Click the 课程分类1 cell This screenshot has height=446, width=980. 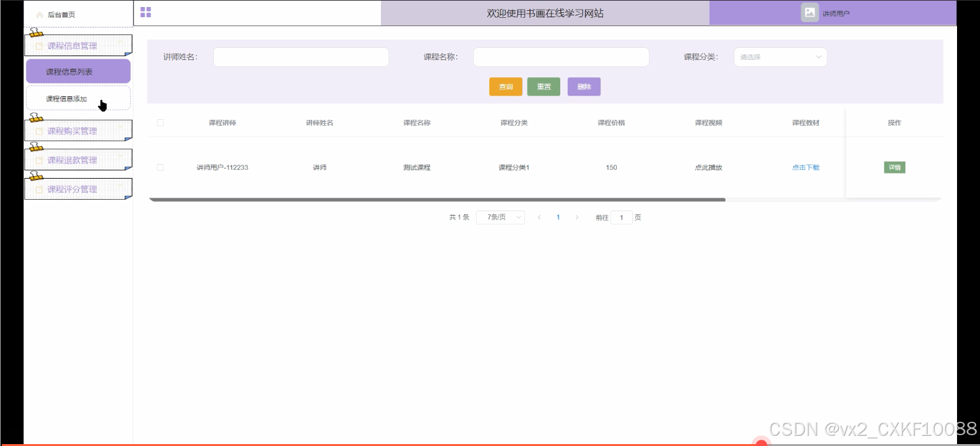click(514, 167)
